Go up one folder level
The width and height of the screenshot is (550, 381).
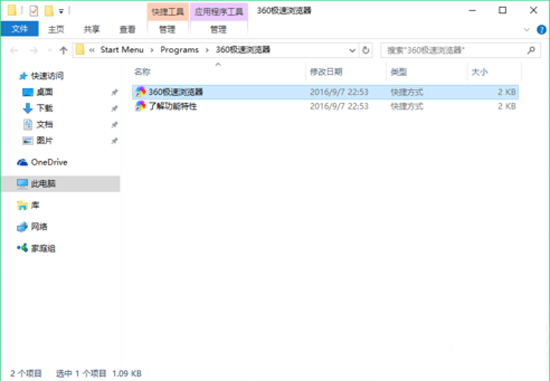click(63, 51)
